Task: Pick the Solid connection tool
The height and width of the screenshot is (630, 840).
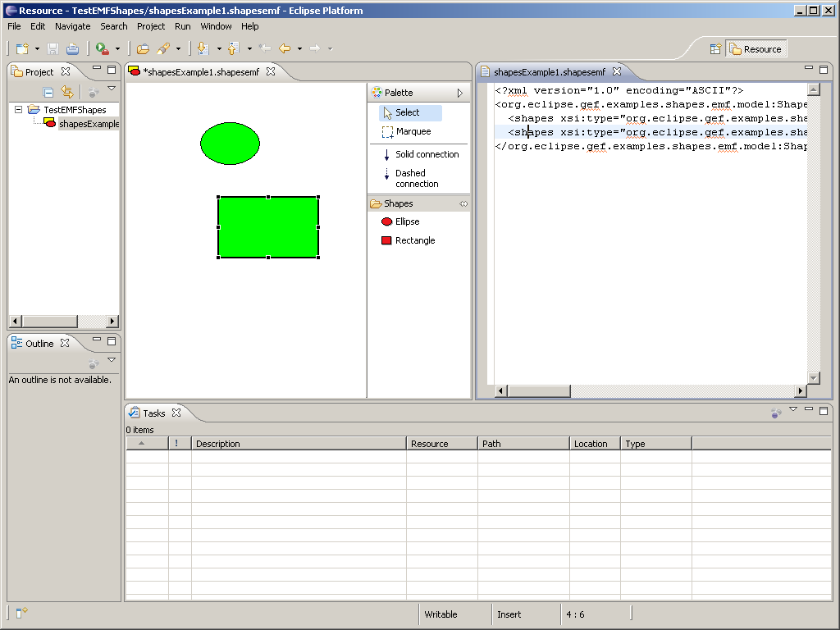Action: coord(426,154)
